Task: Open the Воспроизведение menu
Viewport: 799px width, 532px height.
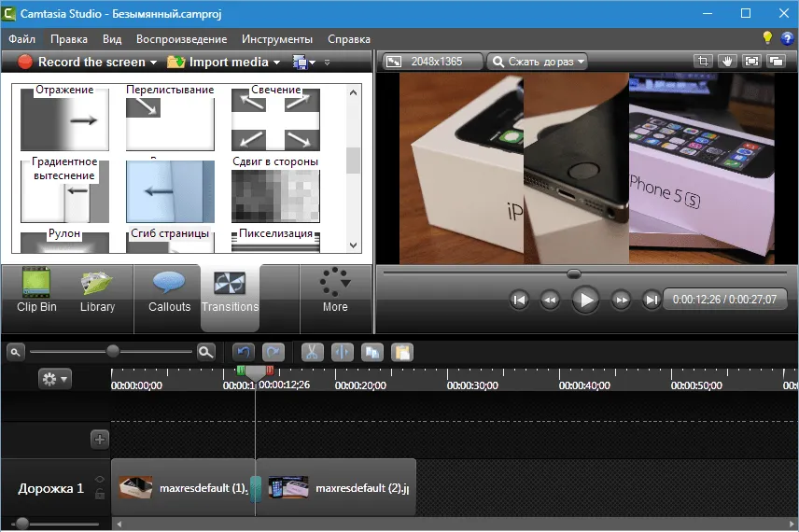Action: [x=181, y=39]
